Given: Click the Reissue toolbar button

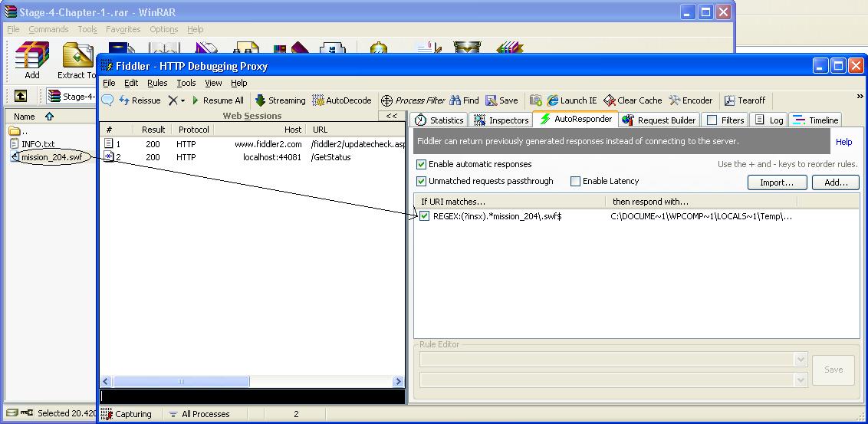Looking at the screenshot, I should pyautogui.click(x=140, y=100).
